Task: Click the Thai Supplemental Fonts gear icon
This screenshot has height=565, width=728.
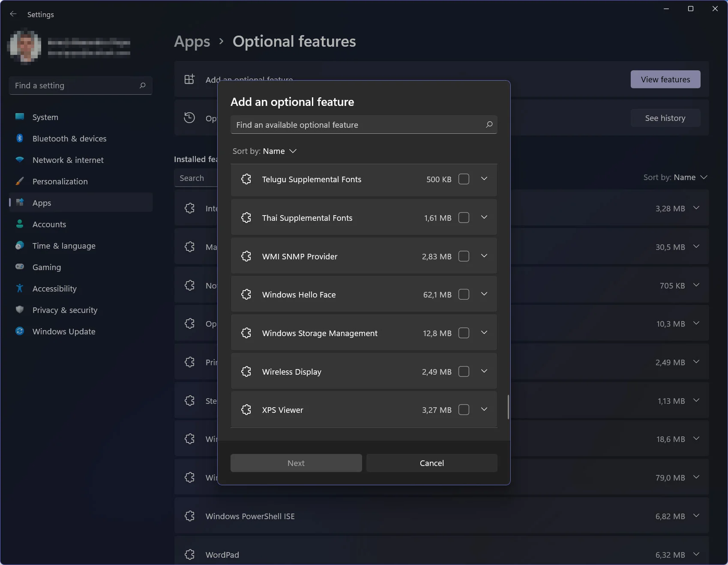Action: pyautogui.click(x=246, y=218)
